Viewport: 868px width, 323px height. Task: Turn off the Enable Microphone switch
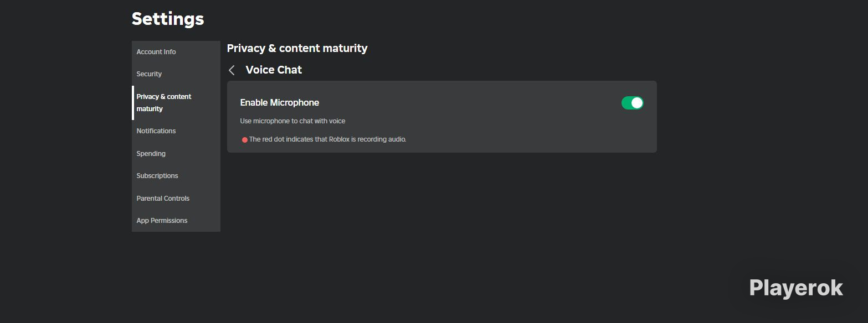633,103
